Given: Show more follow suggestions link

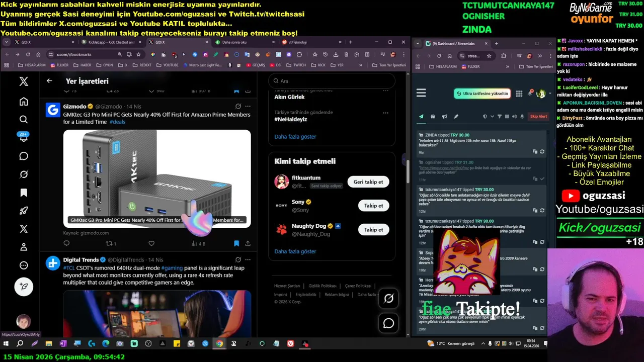Looking at the screenshot, I should [x=295, y=251].
